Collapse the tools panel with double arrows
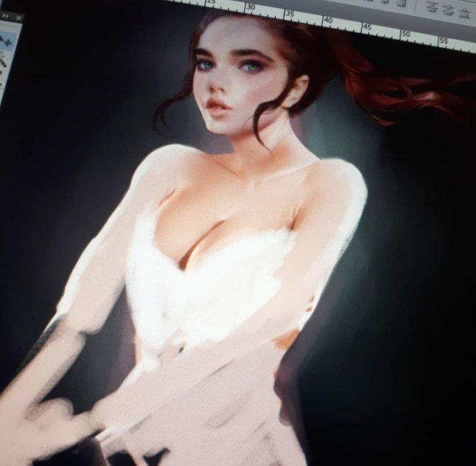Viewport: 476px width, 466px height. pyautogui.click(x=6, y=16)
